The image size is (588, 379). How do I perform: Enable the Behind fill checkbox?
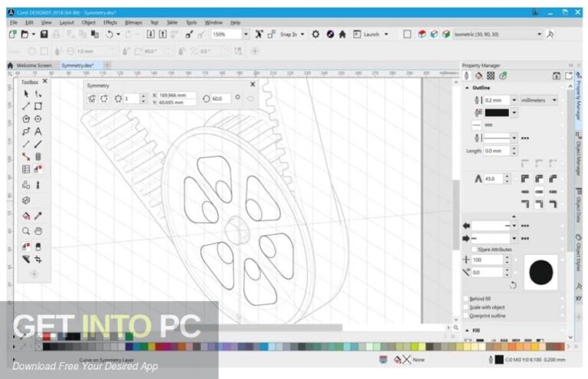[465, 299]
